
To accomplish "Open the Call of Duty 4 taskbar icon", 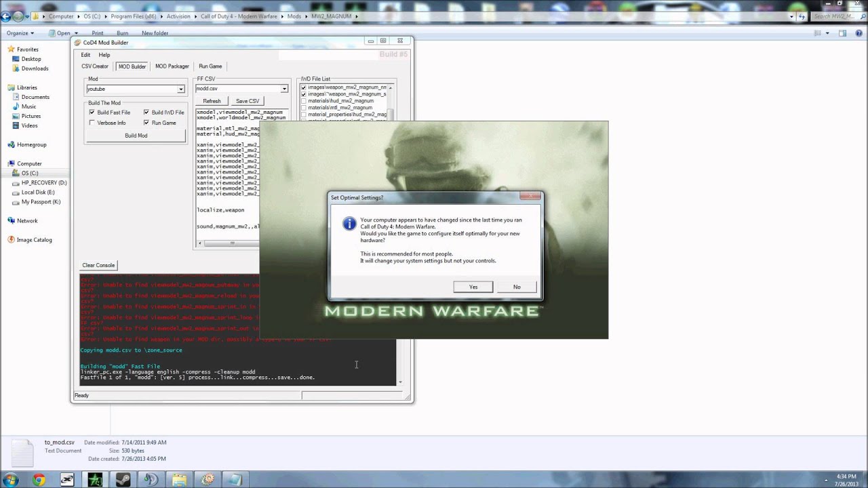I will pos(94,480).
